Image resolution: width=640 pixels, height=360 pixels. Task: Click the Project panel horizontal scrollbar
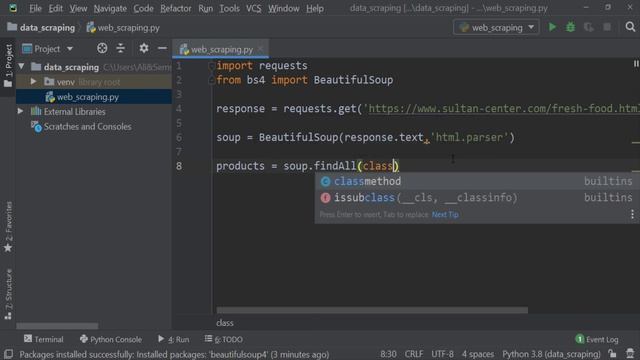(57, 326)
